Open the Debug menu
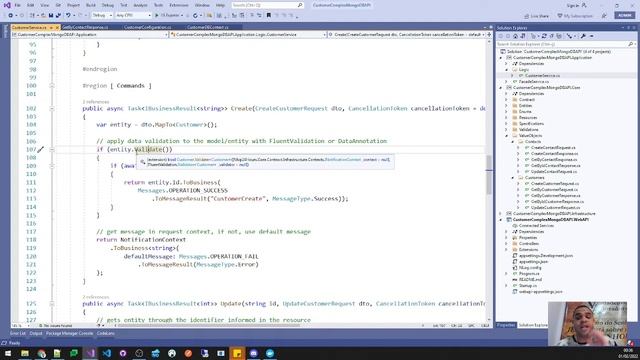Image resolution: width=640 pixels, height=360 pixels. (108, 5)
